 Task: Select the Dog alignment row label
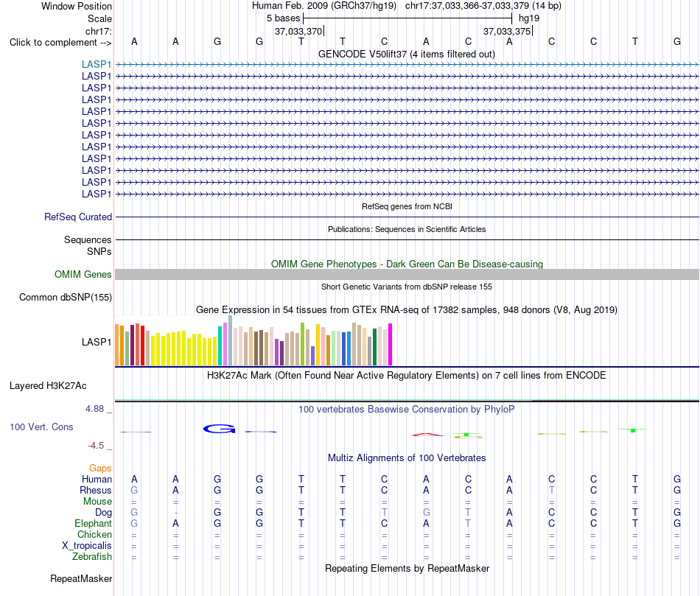tap(103, 513)
